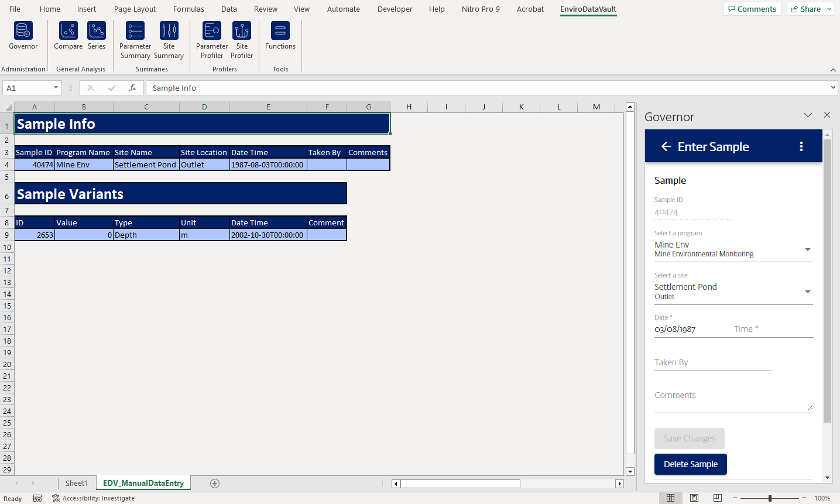Image resolution: width=840 pixels, height=504 pixels.
Task: Launch the Compare analysis tool
Action: click(68, 36)
